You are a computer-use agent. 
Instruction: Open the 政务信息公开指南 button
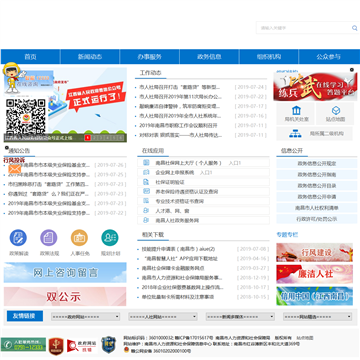pyautogui.click(x=316, y=174)
